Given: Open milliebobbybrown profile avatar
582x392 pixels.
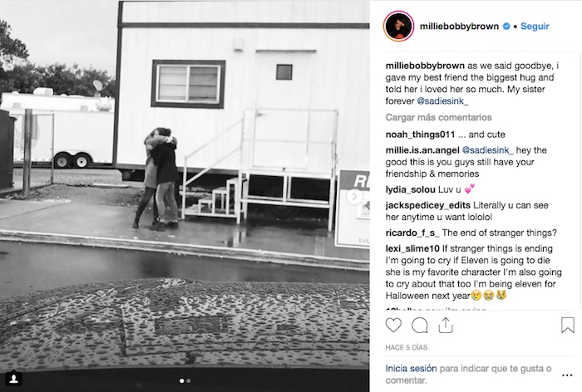Looking at the screenshot, I should [398, 26].
